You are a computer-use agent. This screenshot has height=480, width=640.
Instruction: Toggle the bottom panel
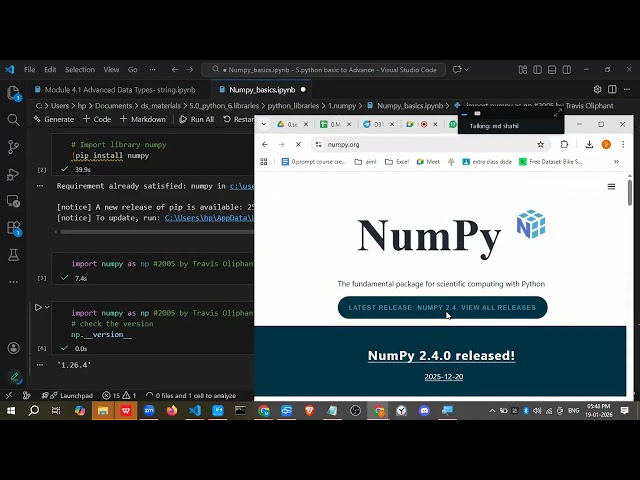coord(552,70)
